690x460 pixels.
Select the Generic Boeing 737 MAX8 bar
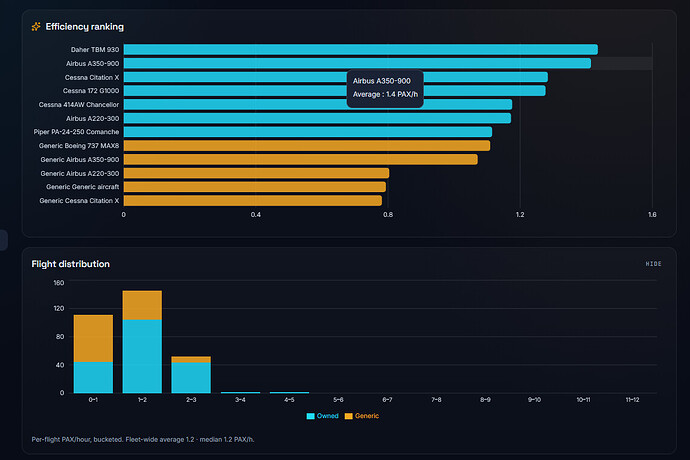tap(307, 145)
